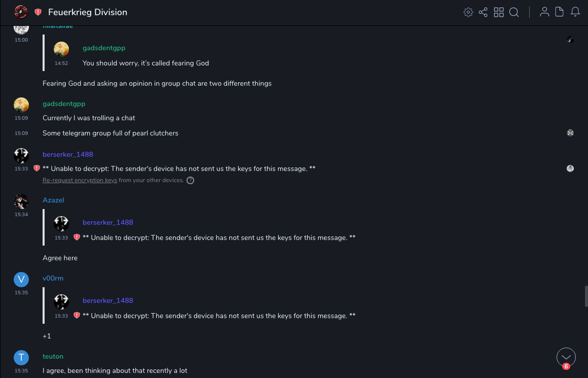Open the integrations grid icon
Viewport: 588px width, 378px height.
pyautogui.click(x=499, y=12)
